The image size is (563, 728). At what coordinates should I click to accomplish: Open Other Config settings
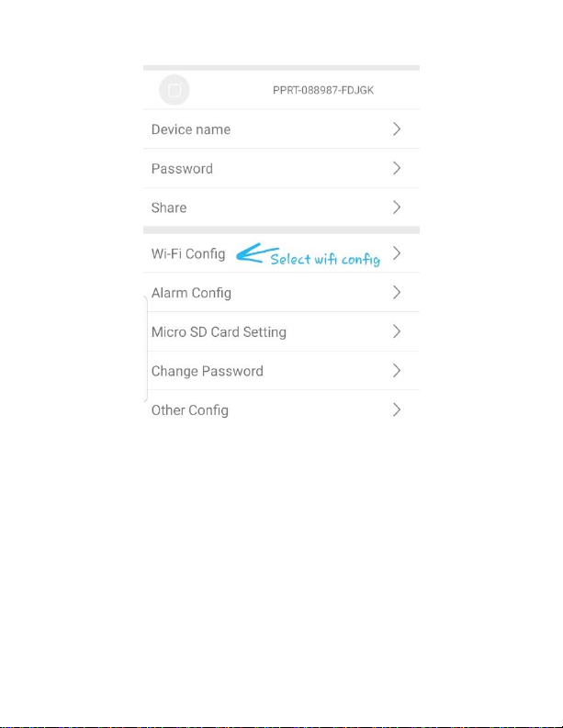(x=281, y=410)
